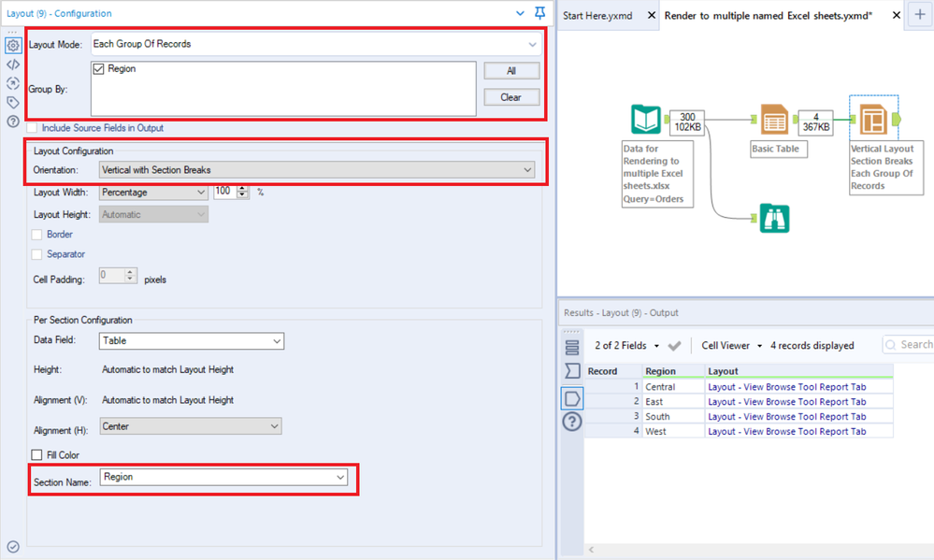Click the metadata view icon in Results panel
The height and width of the screenshot is (560, 934).
(573, 345)
